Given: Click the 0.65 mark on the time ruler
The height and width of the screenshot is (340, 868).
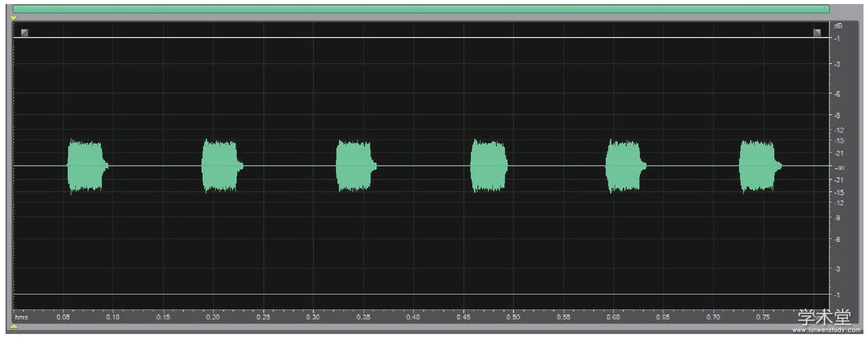Looking at the screenshot, I should pyautogui.click(x=663, y=317).
